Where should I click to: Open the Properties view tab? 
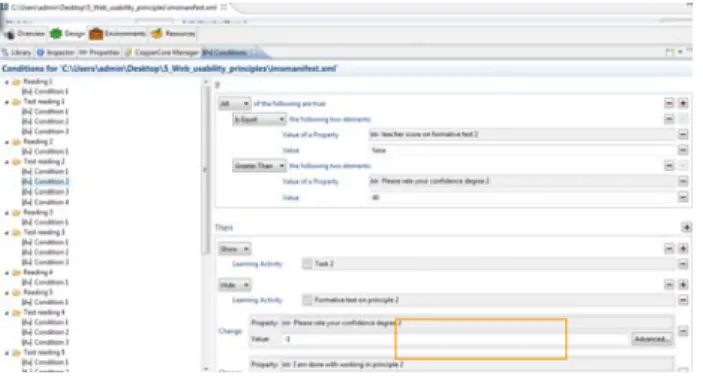pos(100,52)
